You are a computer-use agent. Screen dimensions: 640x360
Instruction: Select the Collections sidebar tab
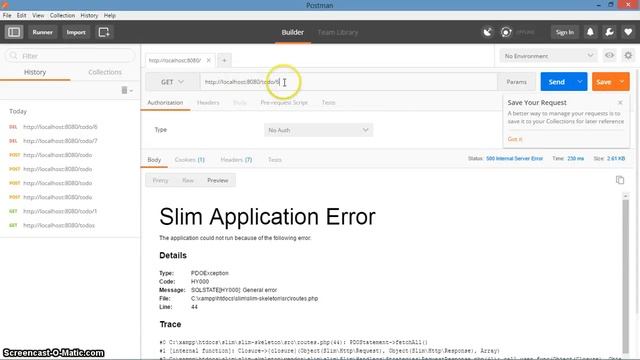(x=105, y=72)
